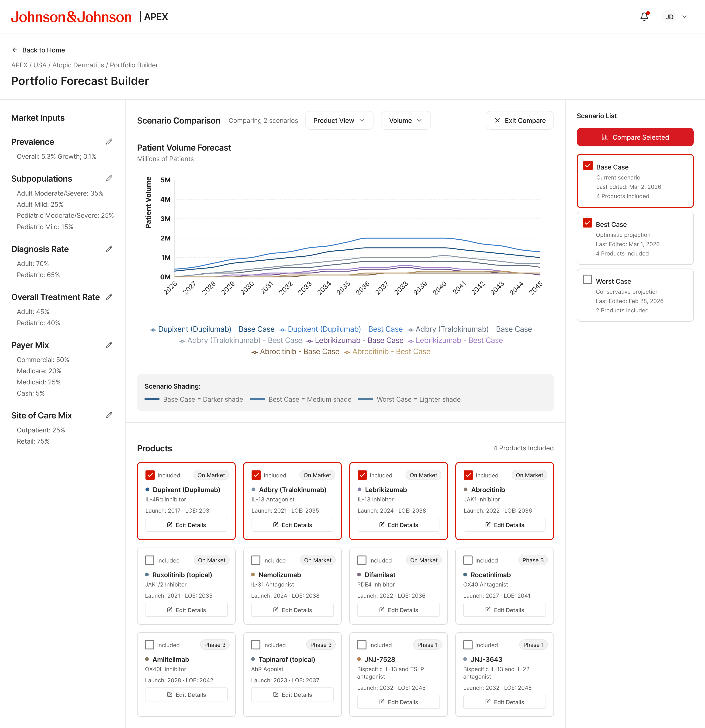Select the Worst Case scenario card
This screenshot has height=728, width=705.
coord(635,295)
